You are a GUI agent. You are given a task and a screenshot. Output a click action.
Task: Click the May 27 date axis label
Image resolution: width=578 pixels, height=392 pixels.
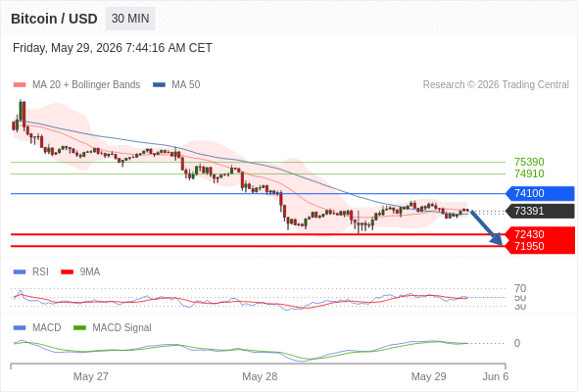point(91,376)
